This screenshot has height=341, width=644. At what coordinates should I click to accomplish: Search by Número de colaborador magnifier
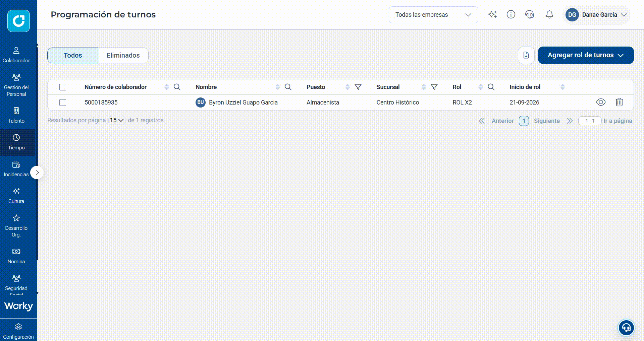coord(177,87)
